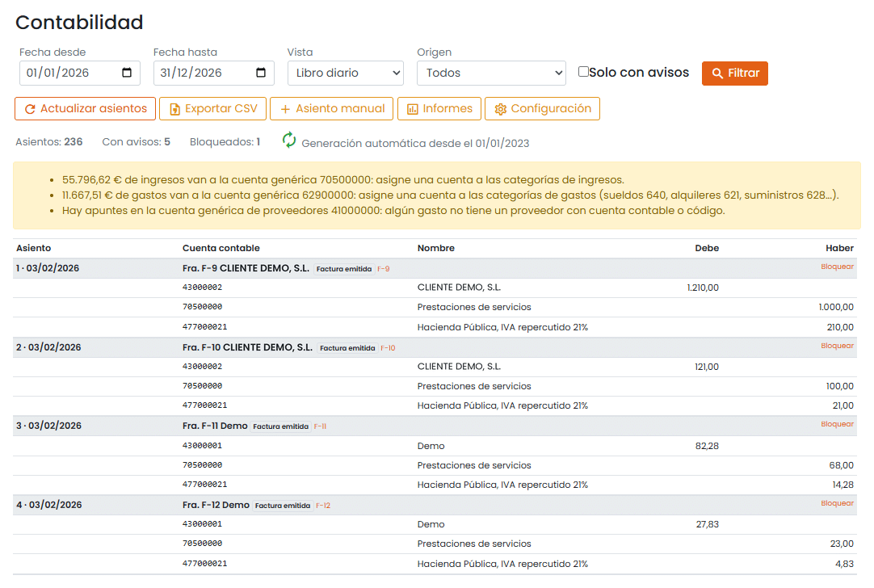Image resolution: width=874 pixels, height=588 pixels.
Task: Click Bloquear link on asiento 2
Action: (x=837, y=346)
